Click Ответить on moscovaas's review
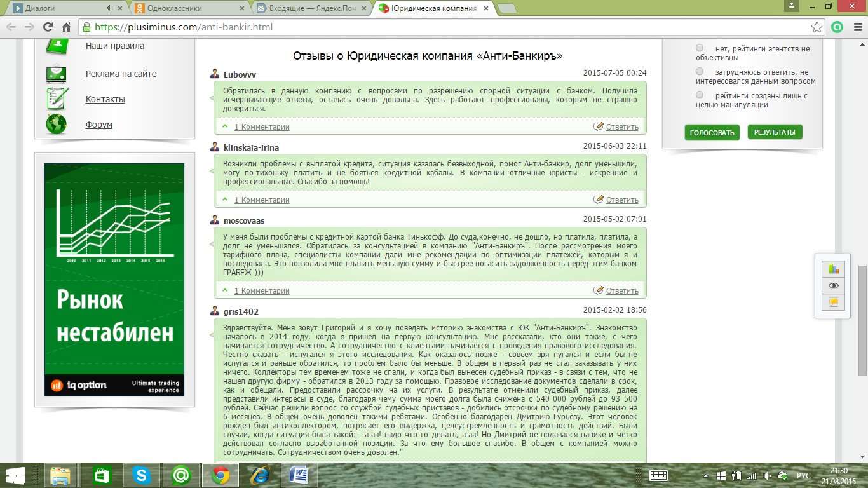Screen dimensions: 868x488 622,291
